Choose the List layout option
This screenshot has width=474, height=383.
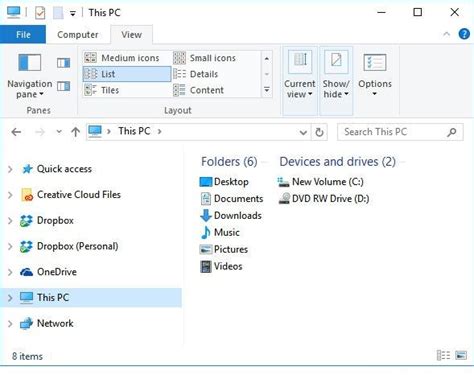click(x=127, y=74)
